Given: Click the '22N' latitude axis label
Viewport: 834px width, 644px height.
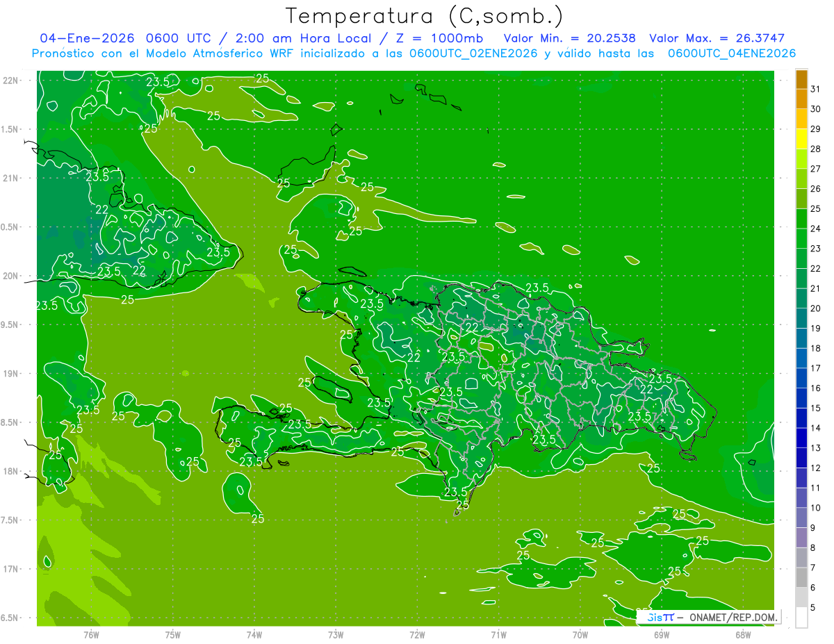Looking at the screenshot, I should click(x=11, y=80).
